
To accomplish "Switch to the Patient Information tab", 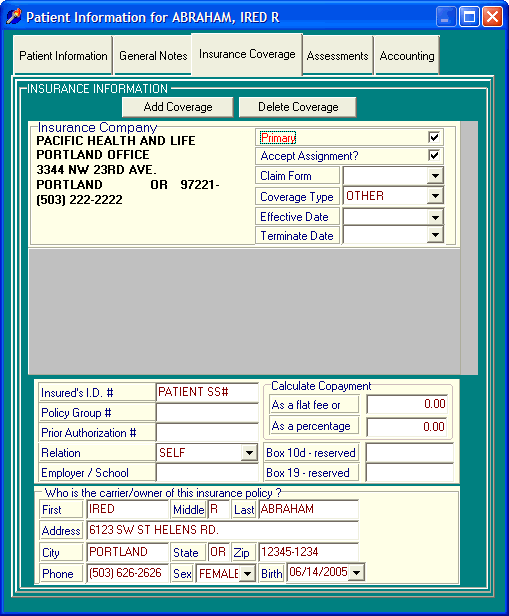I will [x=63, y=55].
